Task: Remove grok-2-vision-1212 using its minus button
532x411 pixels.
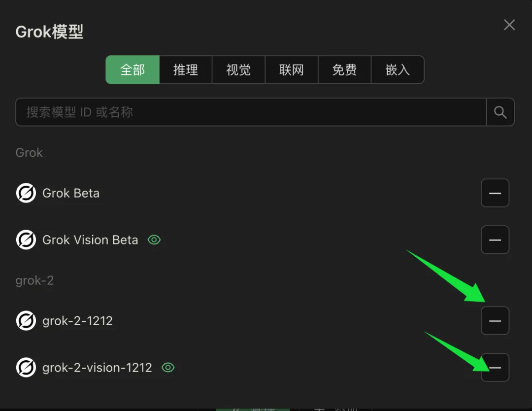Action: coord(495,368)
